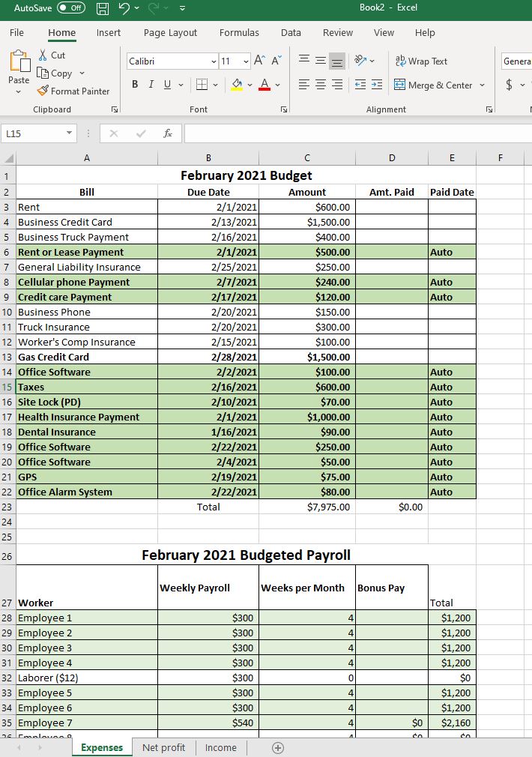532x757 pixels.
Task: Open the number format dropdown
Action: 516,61
